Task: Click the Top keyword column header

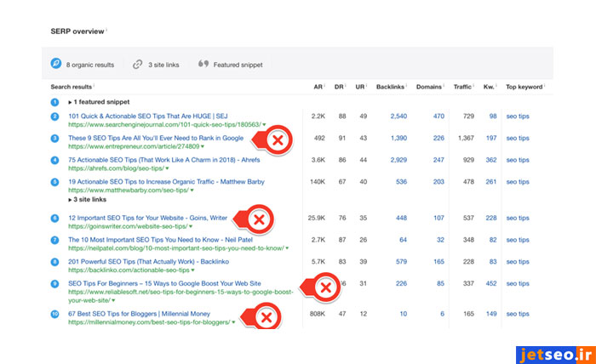Action: [x=524, y=87]
